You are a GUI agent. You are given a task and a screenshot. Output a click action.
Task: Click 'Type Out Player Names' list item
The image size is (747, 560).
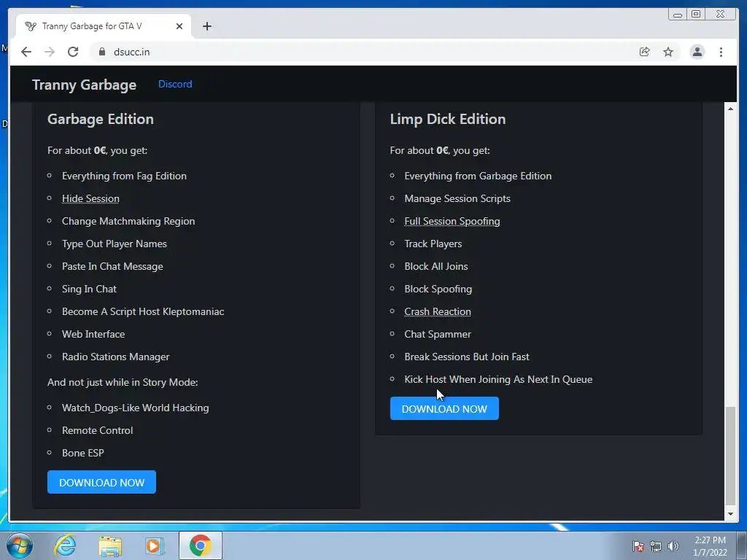(115, 244)
